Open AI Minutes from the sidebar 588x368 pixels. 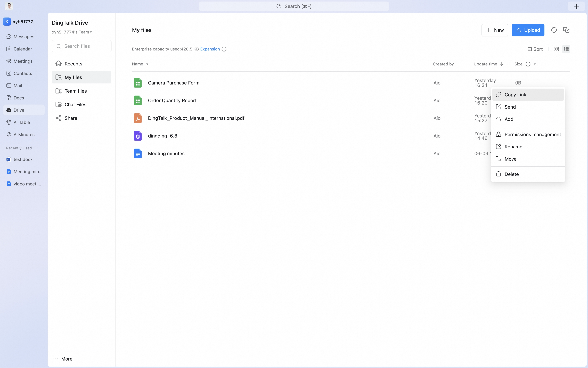click(x=24, y=134)
